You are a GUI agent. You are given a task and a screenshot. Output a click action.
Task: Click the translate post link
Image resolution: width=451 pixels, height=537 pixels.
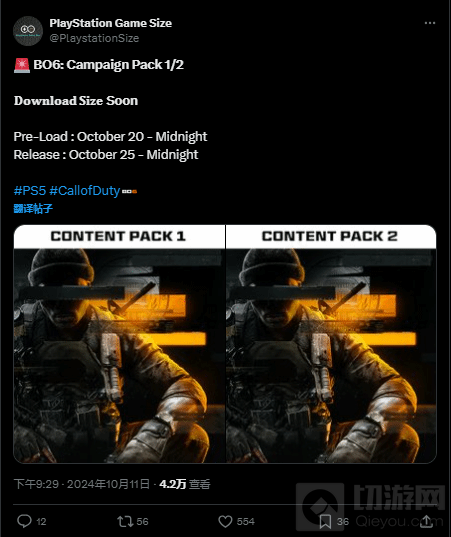pyautogui.click(x=33, y=208)
